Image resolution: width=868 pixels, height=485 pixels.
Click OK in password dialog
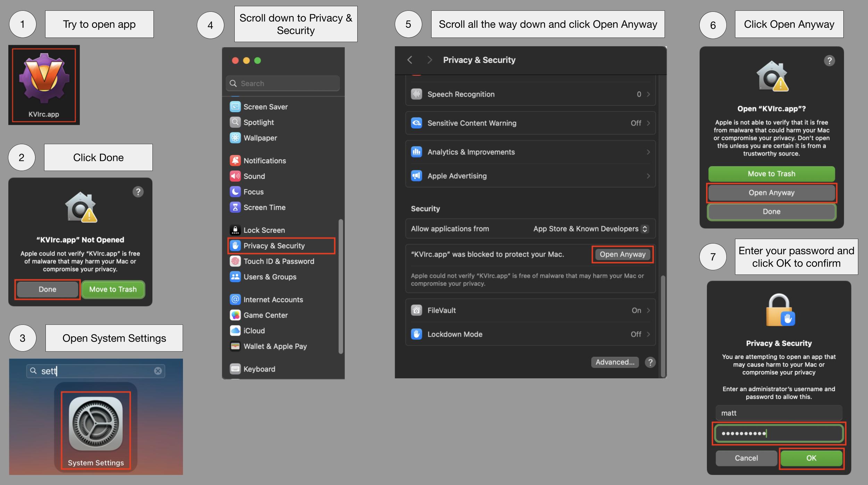[x=811, y=458]
